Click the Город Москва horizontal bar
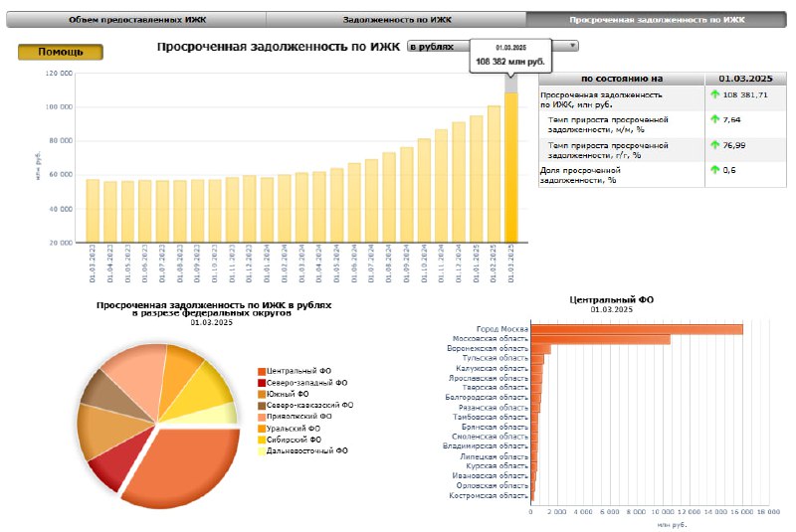 [x=637, y=330]
